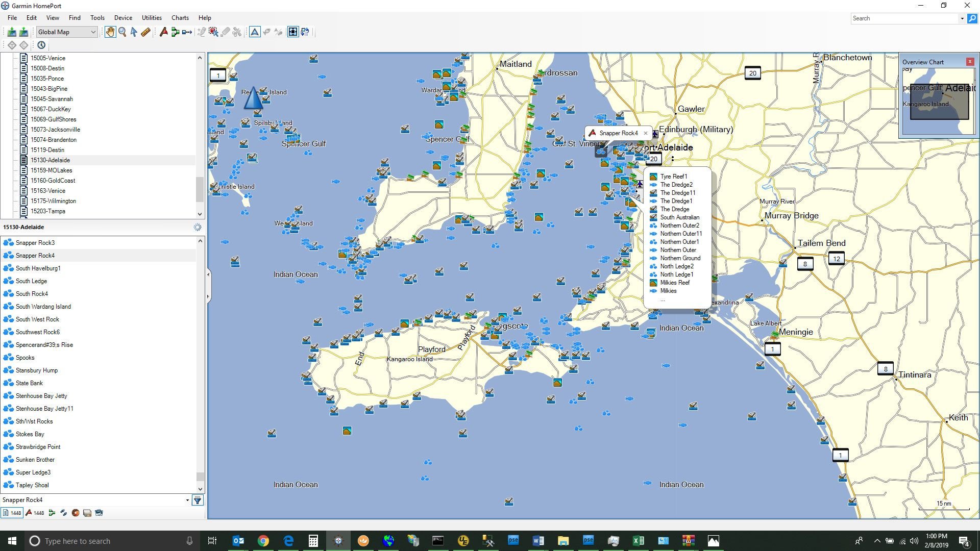Filter list to routes only

(x=52, y=513)
